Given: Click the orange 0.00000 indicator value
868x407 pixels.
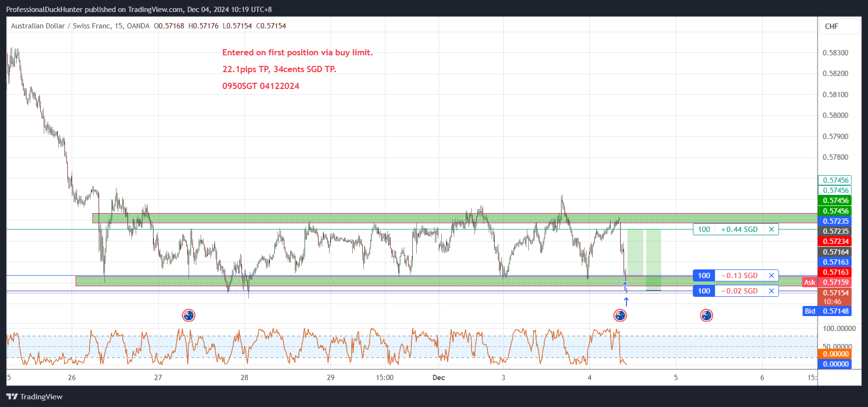Looking at the screenshot, I should (x=835, y=354).
